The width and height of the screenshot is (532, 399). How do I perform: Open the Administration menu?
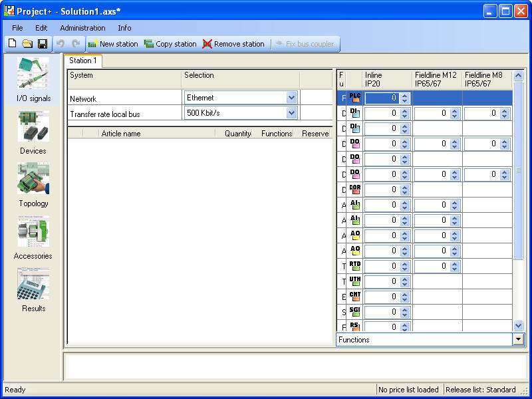click(x=82, y=28)
